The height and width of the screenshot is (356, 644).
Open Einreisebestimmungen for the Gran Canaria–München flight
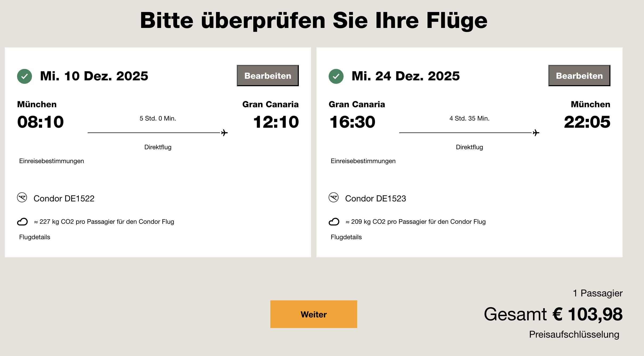pos(363,161)
